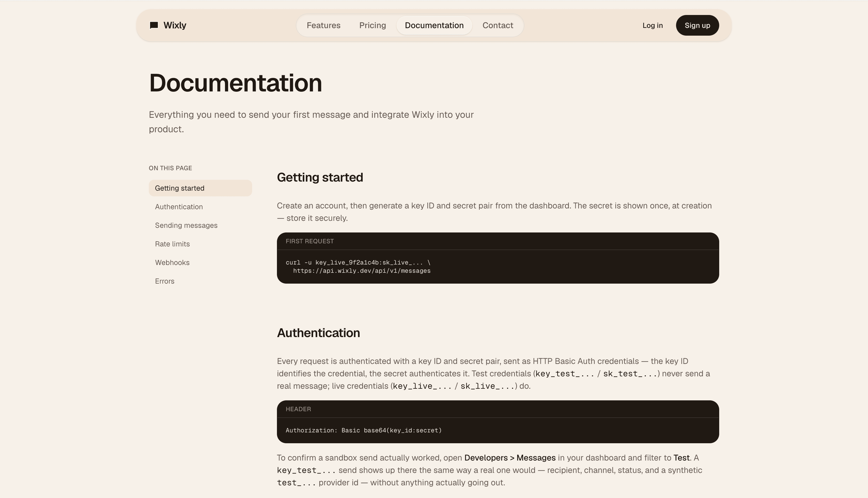Click the 'Everything you need' intro paragraph
This screenshot has height=498, width=868.
pos(311,122)
